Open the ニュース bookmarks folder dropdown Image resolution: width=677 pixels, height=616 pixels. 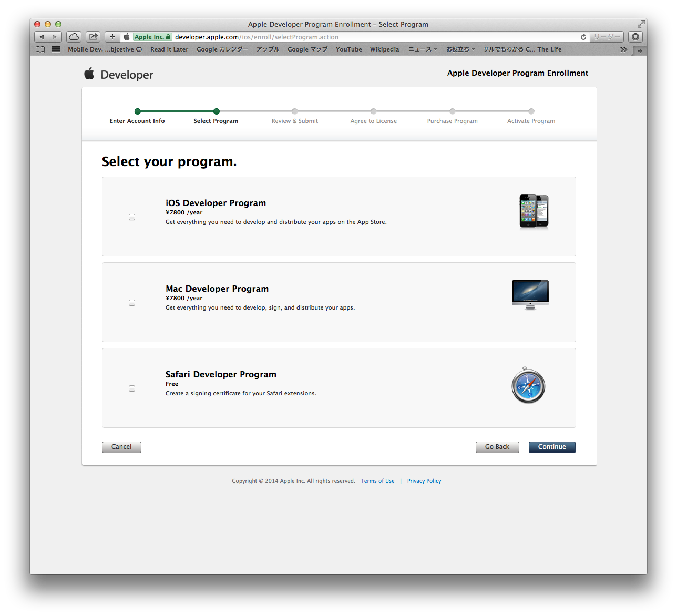click(x=423, y=49)
